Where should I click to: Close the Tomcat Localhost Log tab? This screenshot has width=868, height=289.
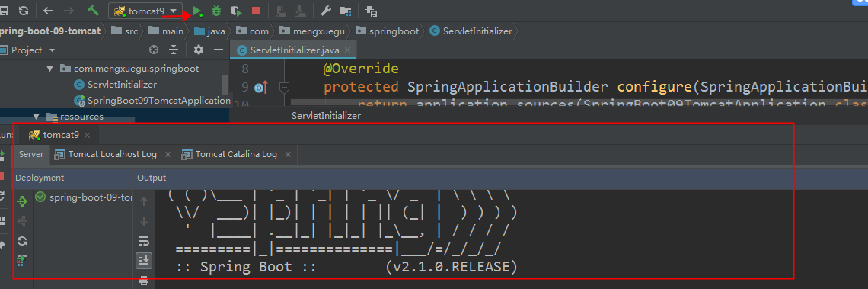click(168, 155)
